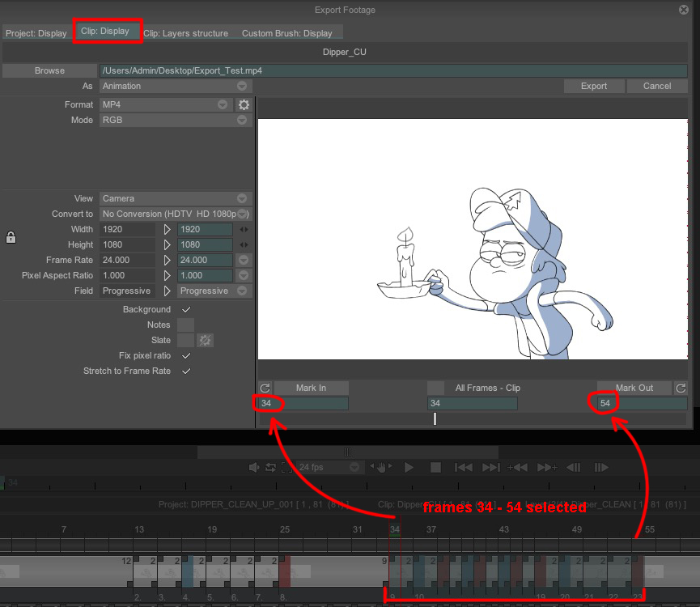The image size is (700, 607).
Task: Click the Cancel button
Action: pyautogui.click(x=656, y=86)
